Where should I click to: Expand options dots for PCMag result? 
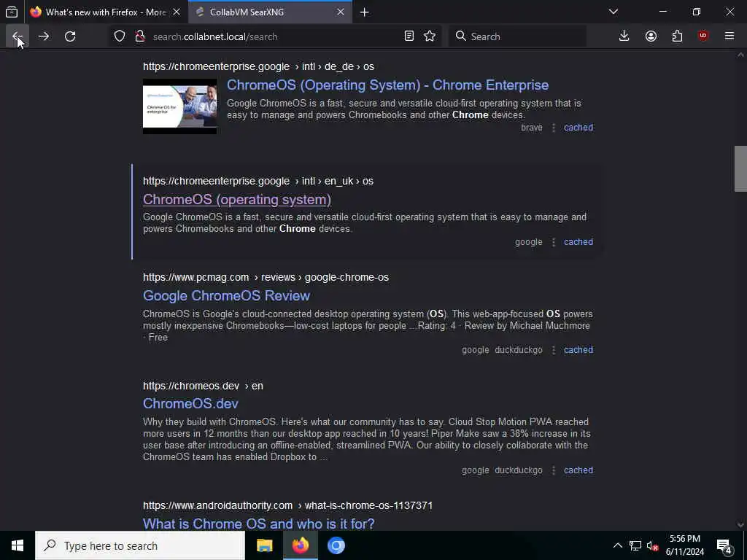553,350
